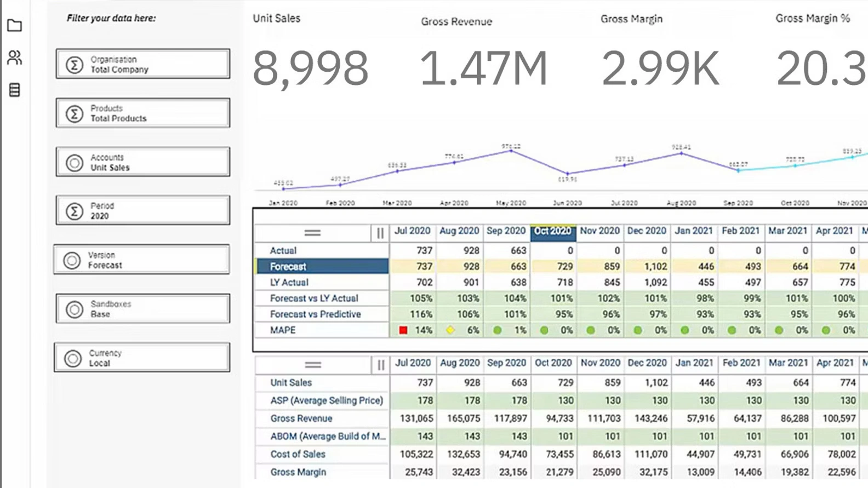Open the database icon in left sidebar
The width and height of the screenshot is (868, 488).
click(15, 90)
